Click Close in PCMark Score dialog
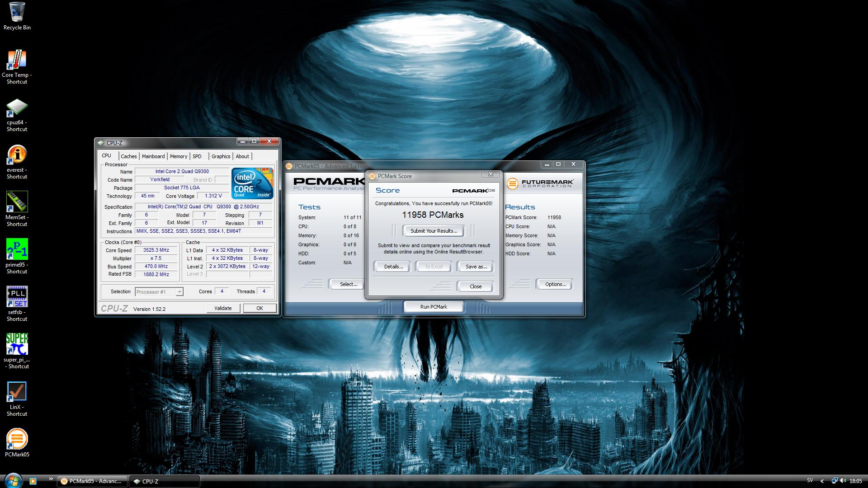The width and height of the screenshot is (868, 488). tap(476, 286)
